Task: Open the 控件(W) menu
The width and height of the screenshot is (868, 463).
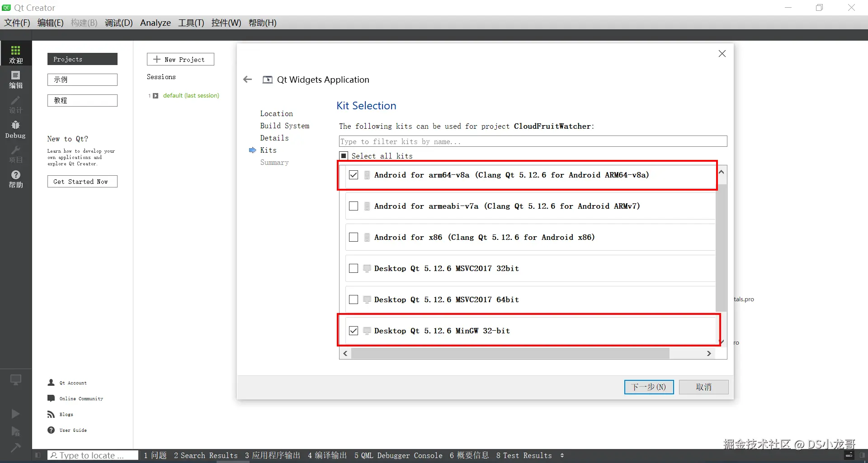Action: (226, 23)
